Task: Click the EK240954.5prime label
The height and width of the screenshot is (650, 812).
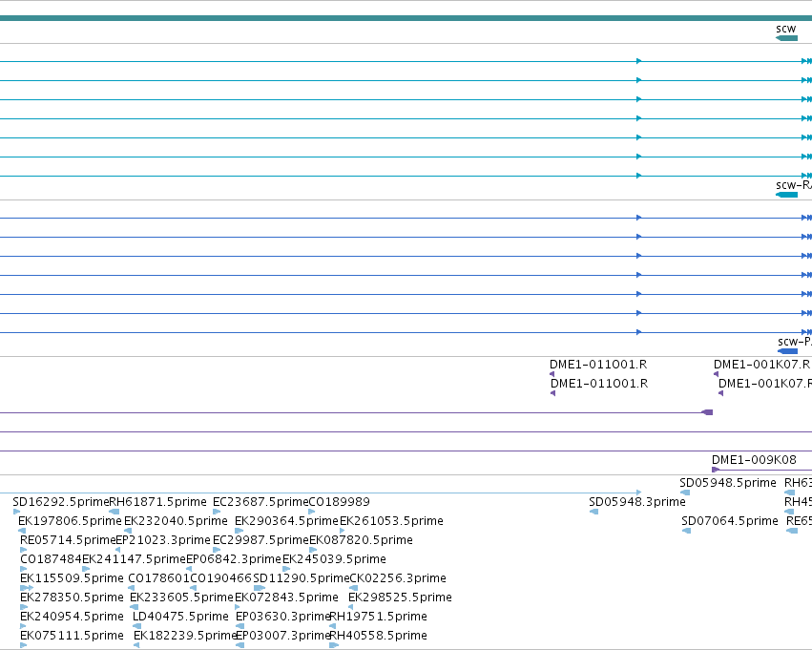Action: coord(72,617)
